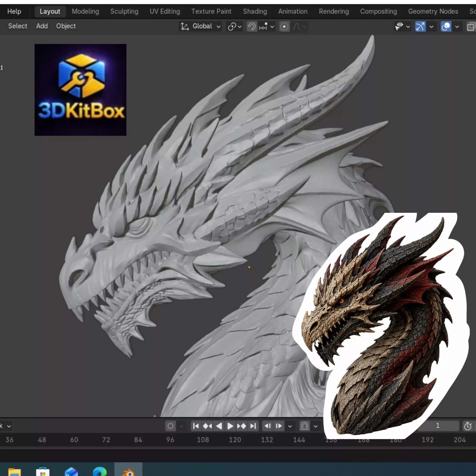Open the Geometry Nodes workspace tab

(x=433, y=11)
